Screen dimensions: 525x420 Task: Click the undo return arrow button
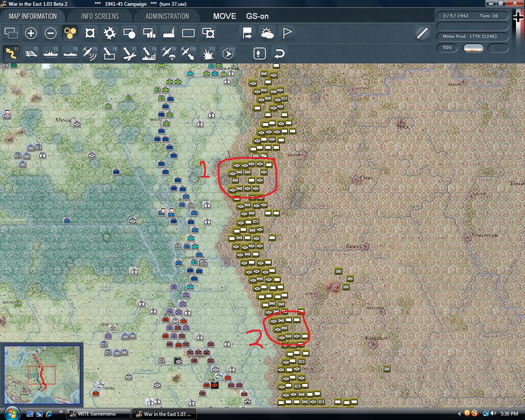pyautogui.click(x=279, y=53)
